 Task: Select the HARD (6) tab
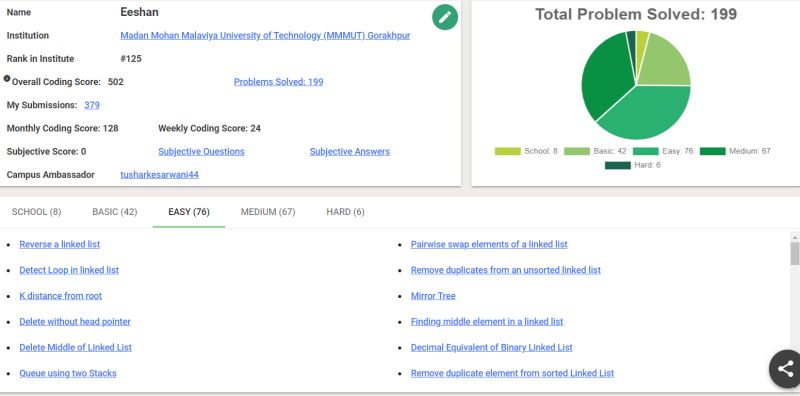[x=345, y=212]
